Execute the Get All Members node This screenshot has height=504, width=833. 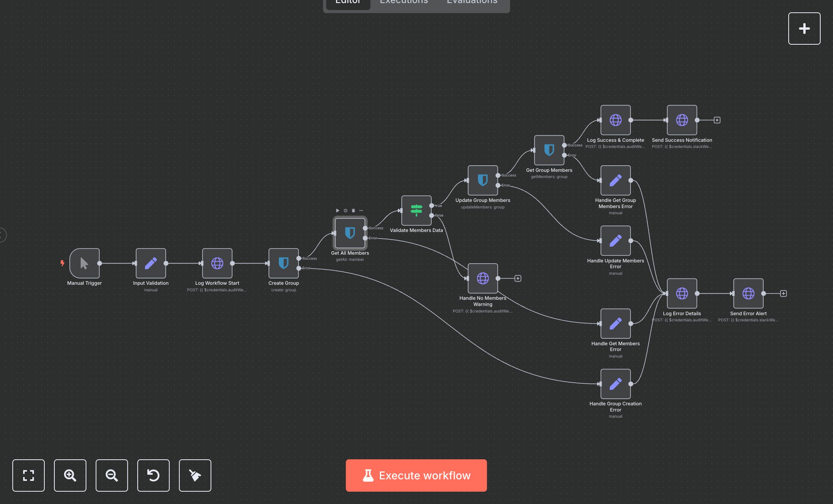[x=337, y=210]
